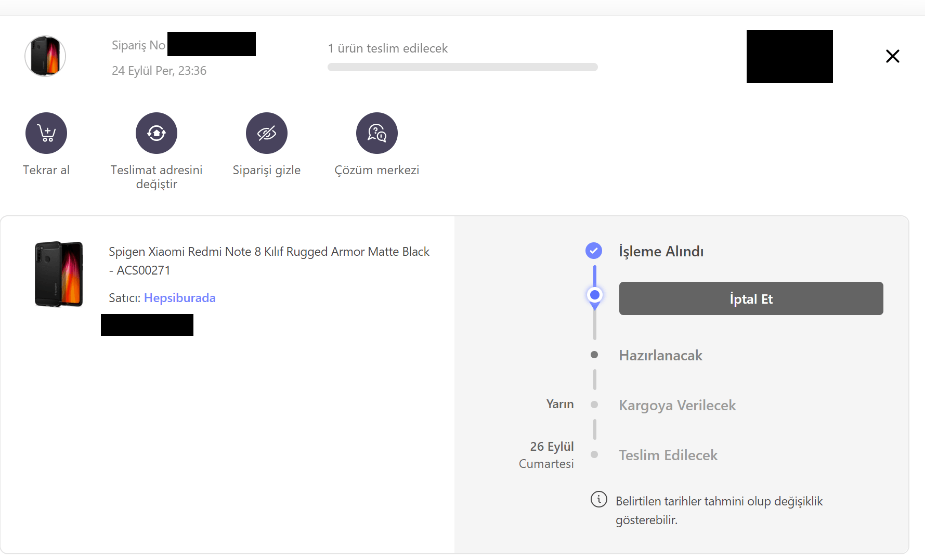Image resolution: width=925 pixels, height=560 pixels.
Task: Click the Kargoya Verilecek timeline dot
Action: point(594,405)
